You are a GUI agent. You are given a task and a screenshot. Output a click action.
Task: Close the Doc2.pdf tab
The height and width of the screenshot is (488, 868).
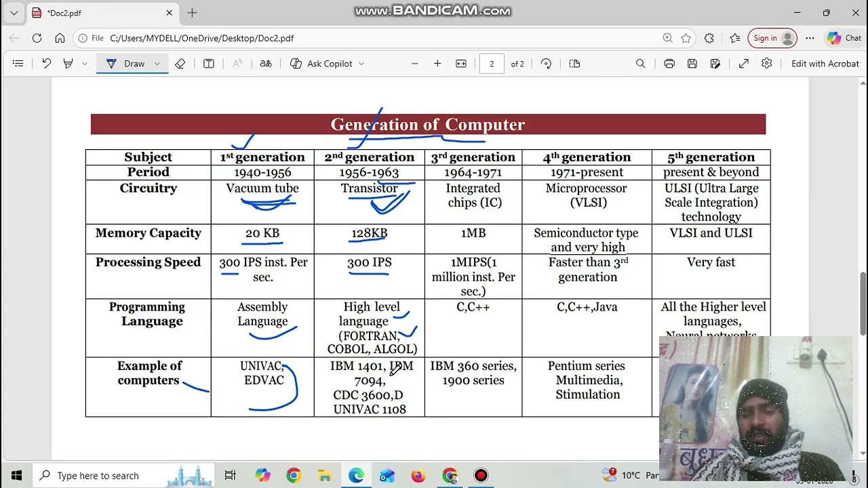(170, 13)
